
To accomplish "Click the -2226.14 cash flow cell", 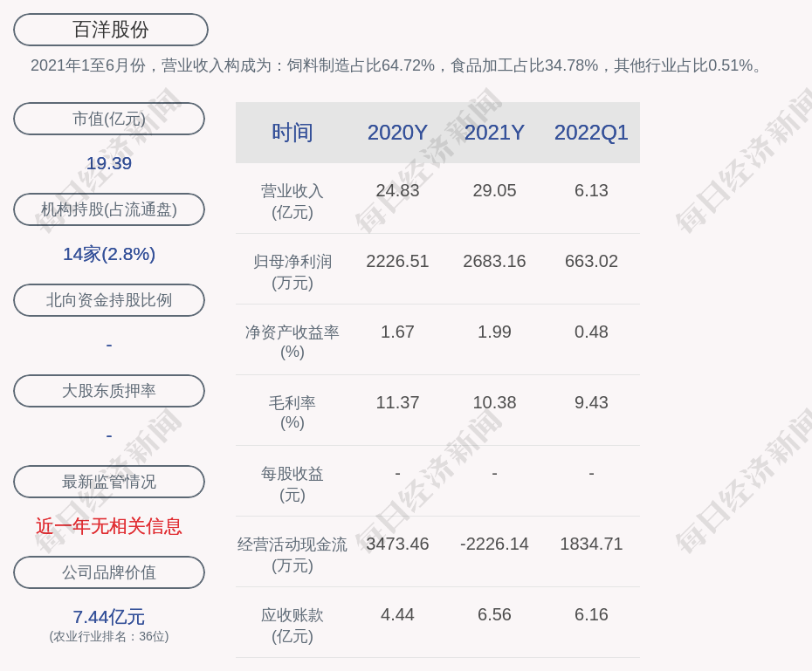I will [x=494, y=544].
